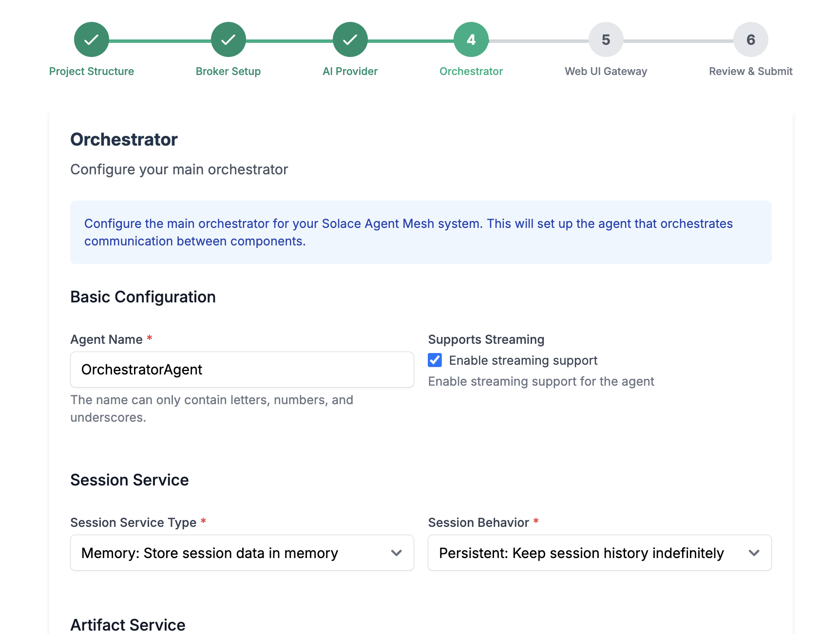840x634 pixels.
Task: Focus the Agent Name input field
Action: click(242, 370)
